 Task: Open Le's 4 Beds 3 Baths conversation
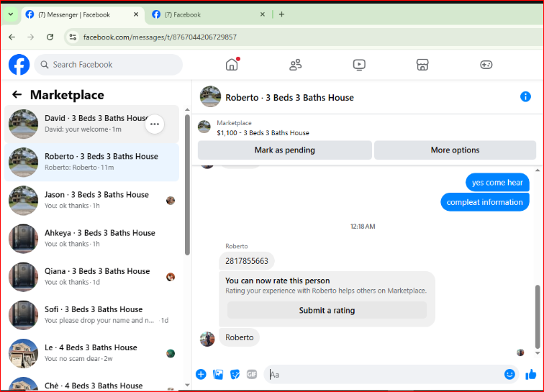[x=91, y=353]
